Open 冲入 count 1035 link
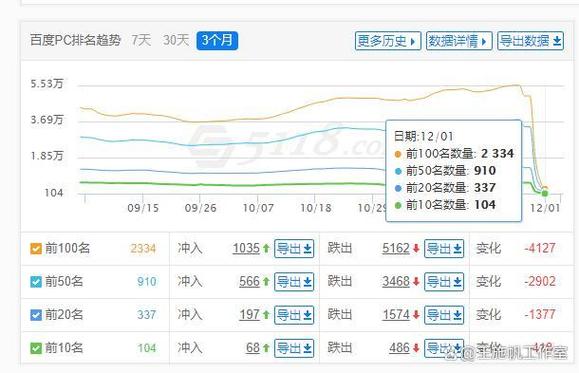The width and height of the screenshot is (579, 373). click(246, 249)
